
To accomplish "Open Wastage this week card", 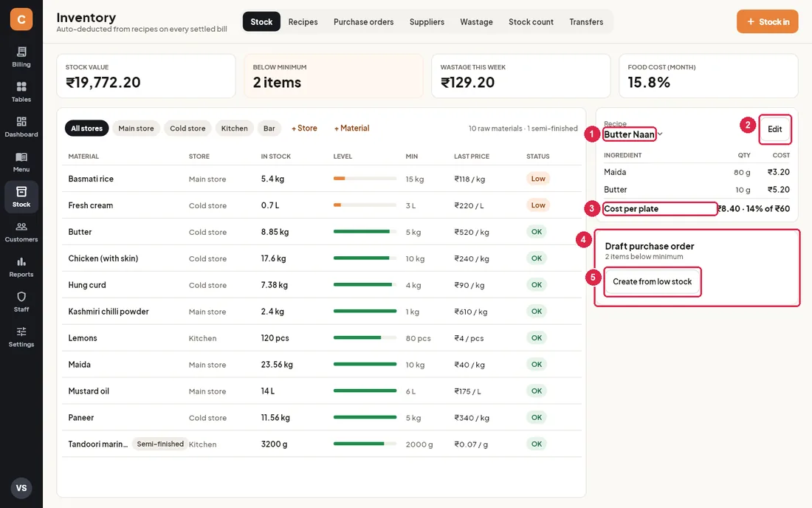I will click(521, 75).
